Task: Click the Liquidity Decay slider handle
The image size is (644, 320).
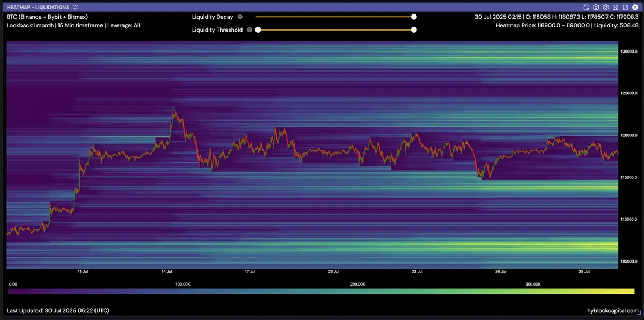Action: pyautogui.click(x=414, y=17)
